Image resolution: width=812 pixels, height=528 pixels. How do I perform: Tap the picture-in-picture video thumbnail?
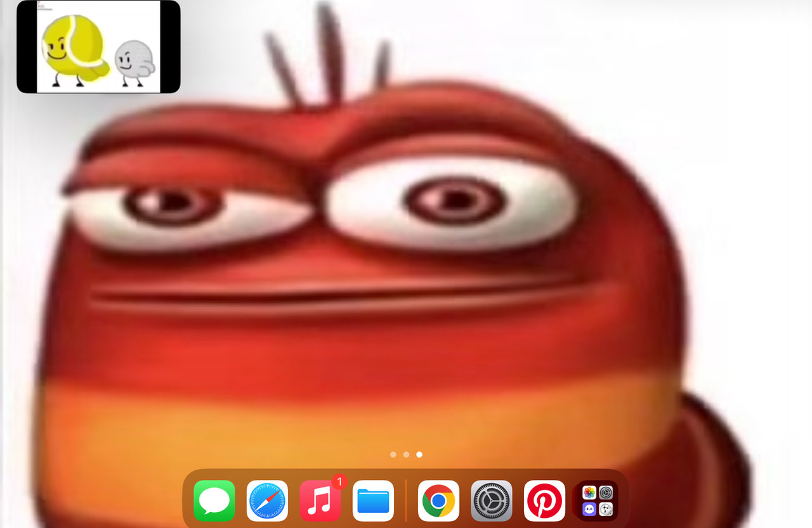pos(98,46)
